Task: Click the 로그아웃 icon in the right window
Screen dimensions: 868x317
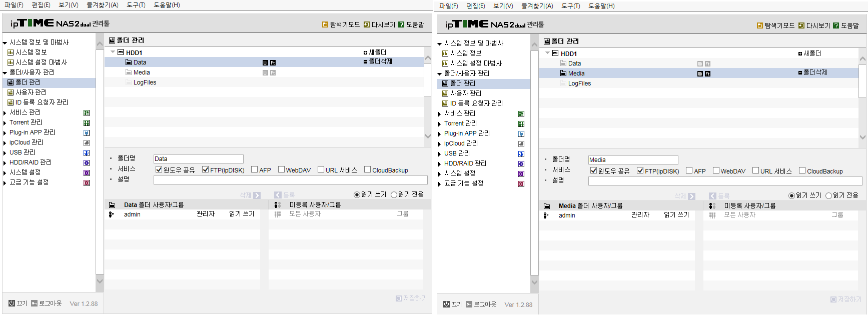Action: tap(469, 304)
